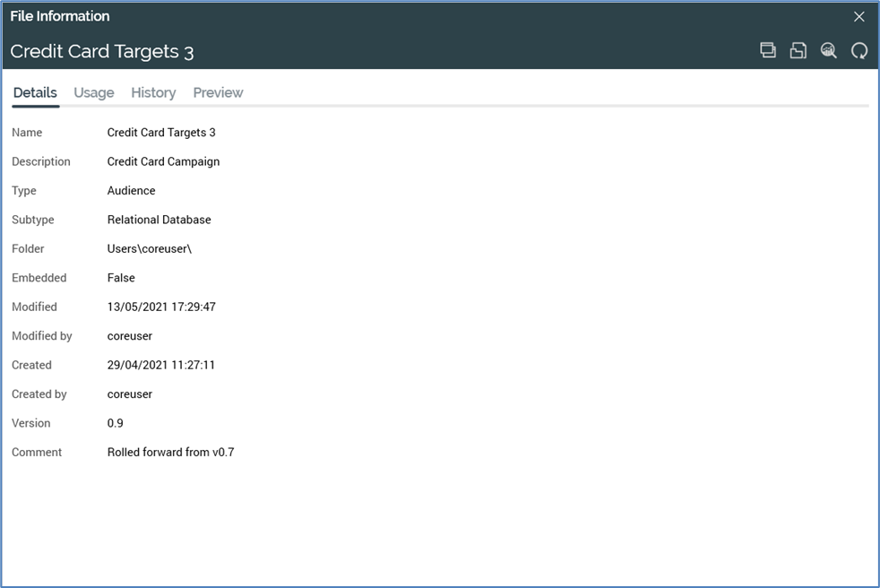Click the Version value 0.9
The width and height of the screenshot is (880, 588).
coord(116,423)
